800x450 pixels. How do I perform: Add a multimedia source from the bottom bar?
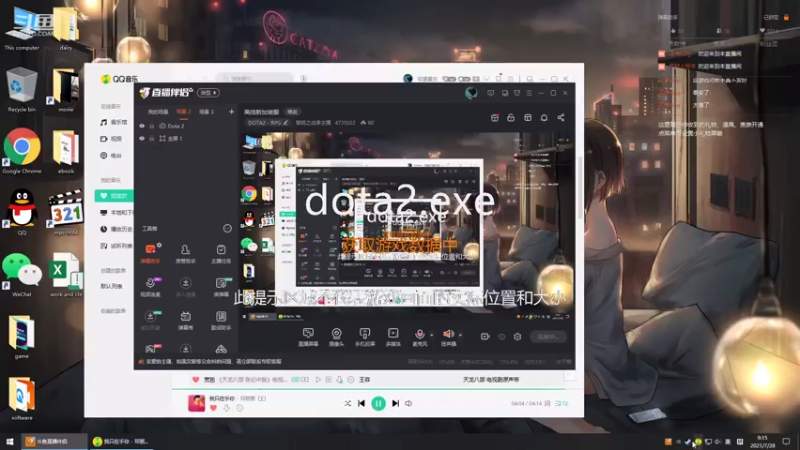tap(393, 337)
